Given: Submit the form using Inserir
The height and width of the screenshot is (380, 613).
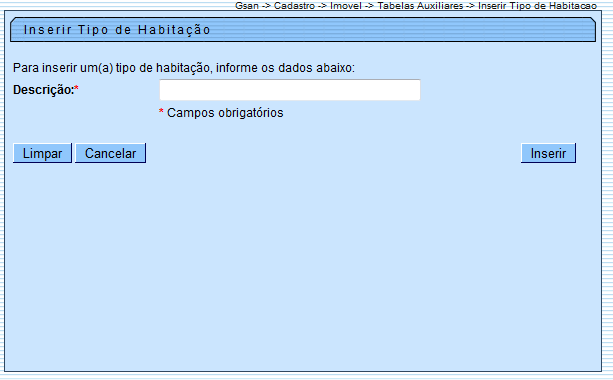Looking at the screenshot, I should tap(548, 153).
